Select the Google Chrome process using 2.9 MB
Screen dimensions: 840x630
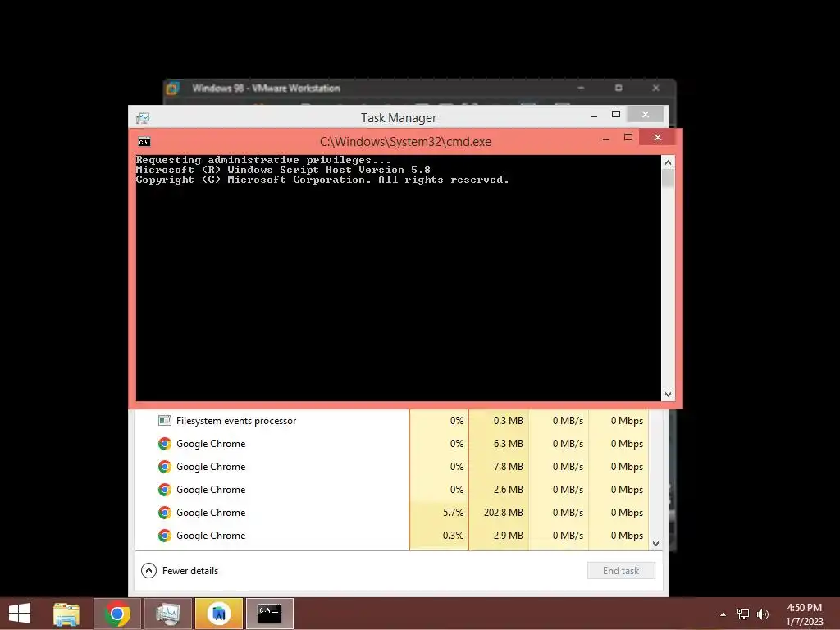[x=391, y=536]
